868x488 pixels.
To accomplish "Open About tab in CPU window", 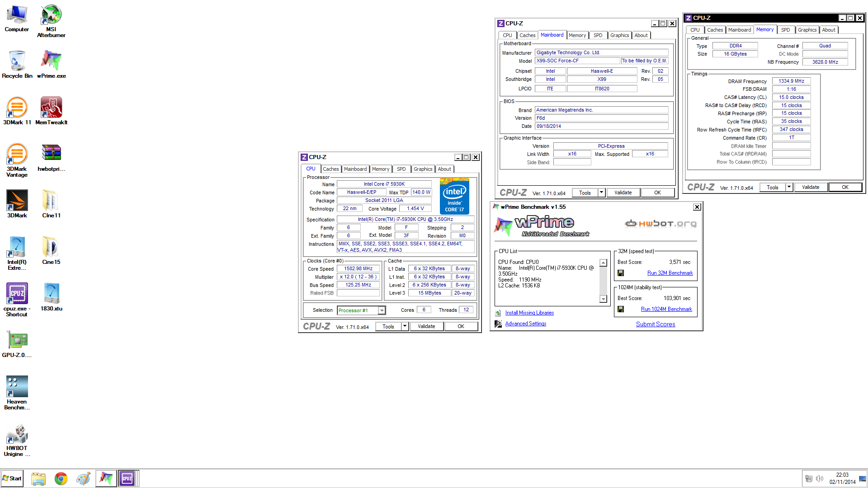I will tap(444, 169).
